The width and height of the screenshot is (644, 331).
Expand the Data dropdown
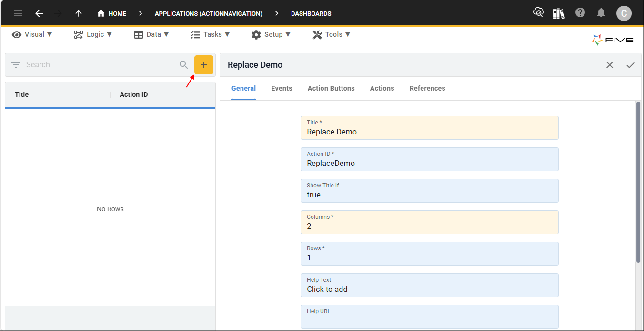pyautogui.click(x=151, y=34)
